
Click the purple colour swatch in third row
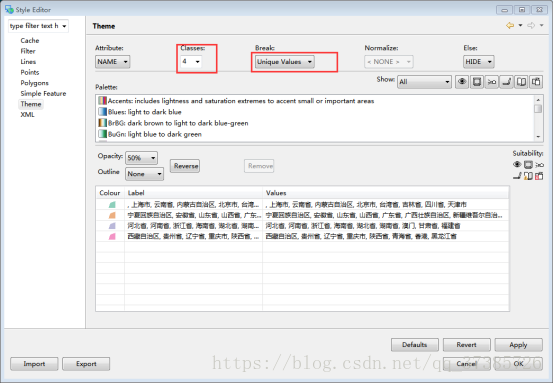[x=112, y=226]
